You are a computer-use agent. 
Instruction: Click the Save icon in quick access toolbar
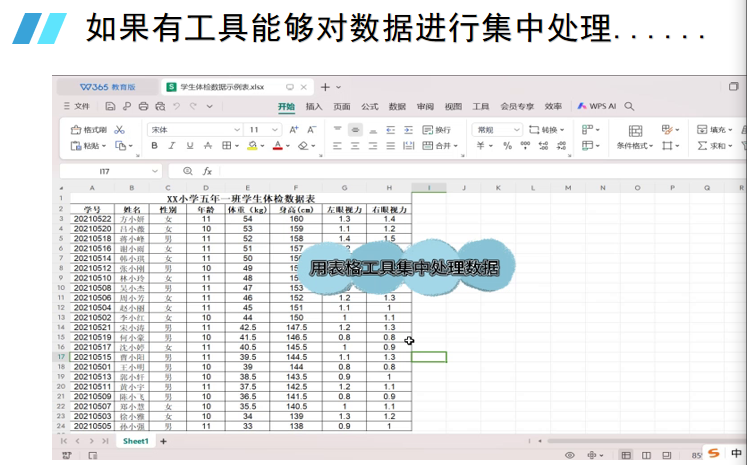(x=111, y=105)
